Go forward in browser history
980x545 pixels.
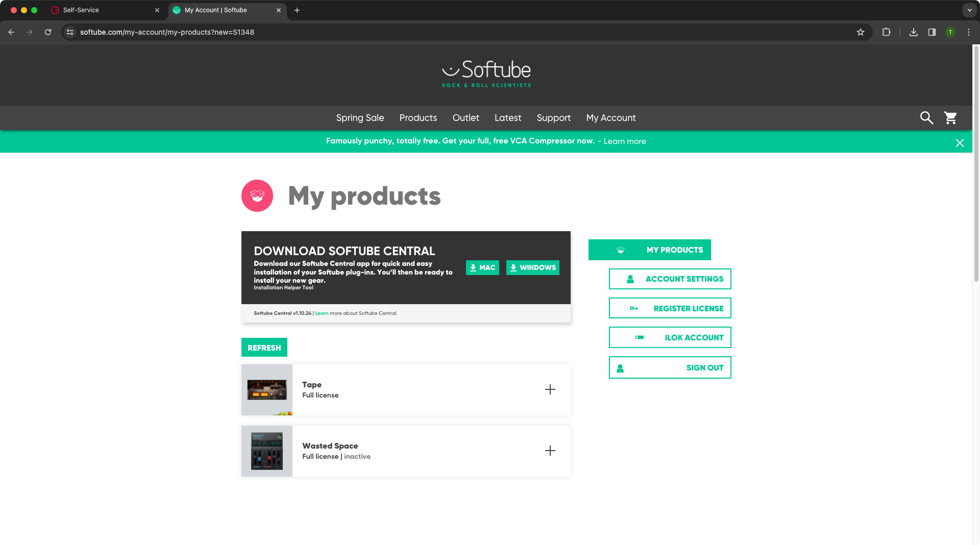[30, 32]
